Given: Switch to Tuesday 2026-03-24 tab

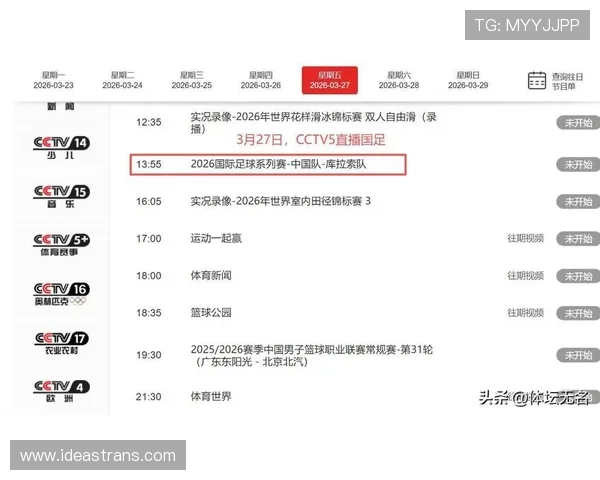Looking at the screenshot, I should point(122,80).
